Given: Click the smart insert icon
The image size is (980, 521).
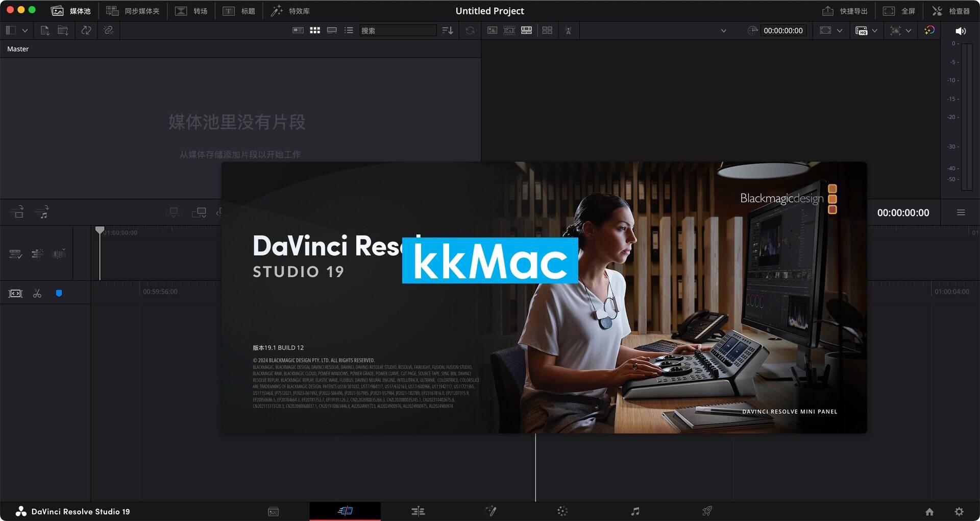Looking at the screenshot, I should tap(174, 212).
